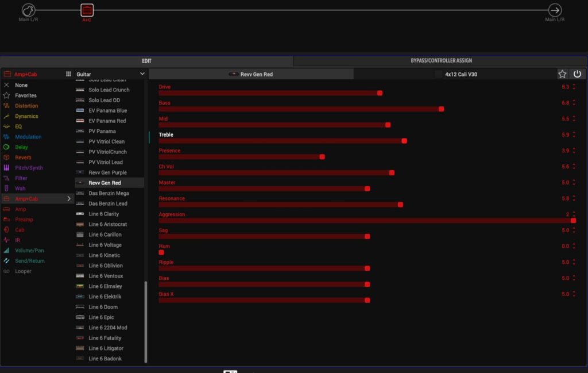Viewport: 588px width, 373px height.
Task: Choose the Reverb effects category
Action: (23, 157)
